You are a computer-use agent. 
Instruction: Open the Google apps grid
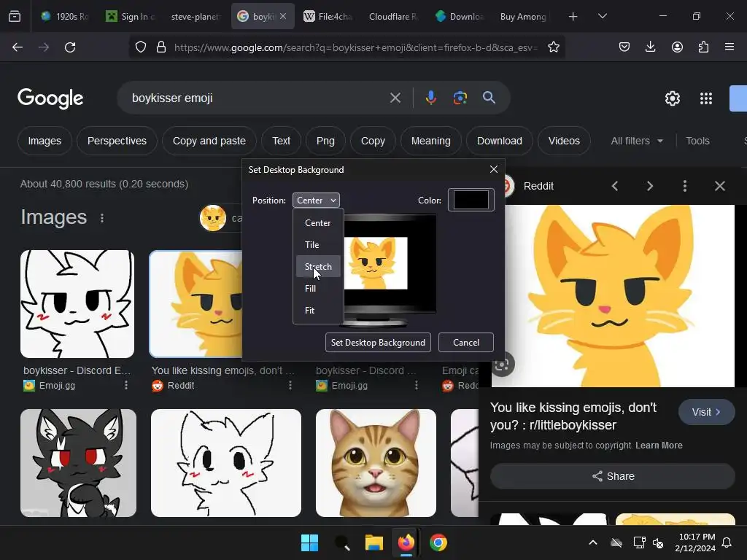point(706,98)
